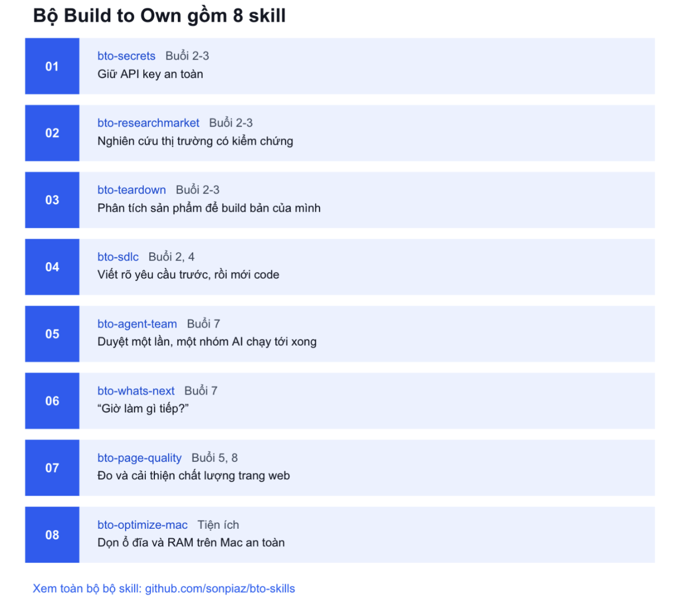Click the blue 01 number tile
This screenshot has height=616, width=675.
[x=52, y=66]
